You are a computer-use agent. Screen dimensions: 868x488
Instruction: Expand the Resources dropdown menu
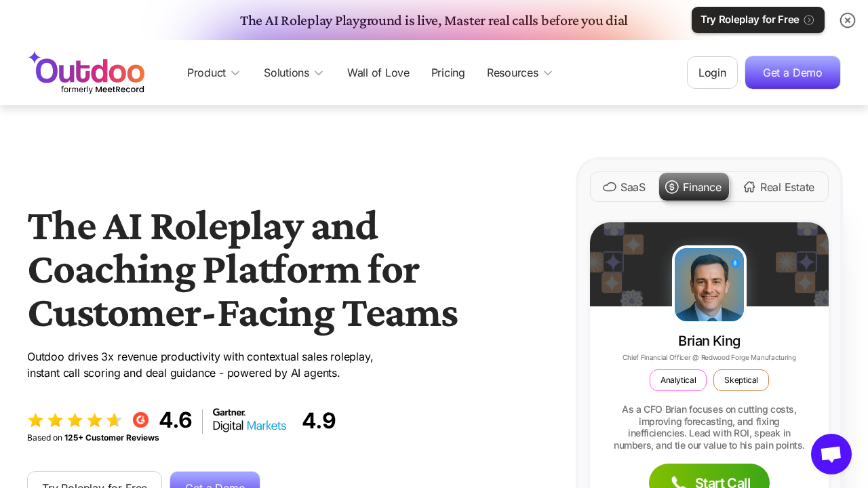(x=519, y=73)
